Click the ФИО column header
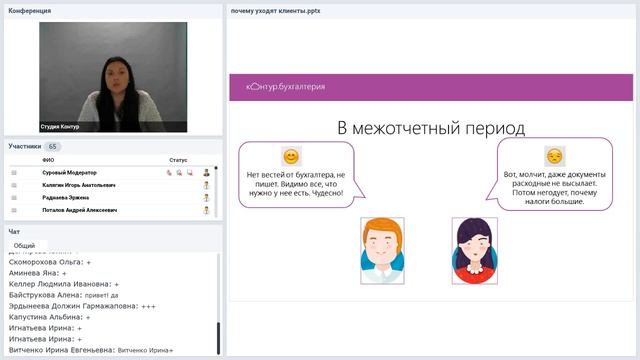 [x=48, y=160]
